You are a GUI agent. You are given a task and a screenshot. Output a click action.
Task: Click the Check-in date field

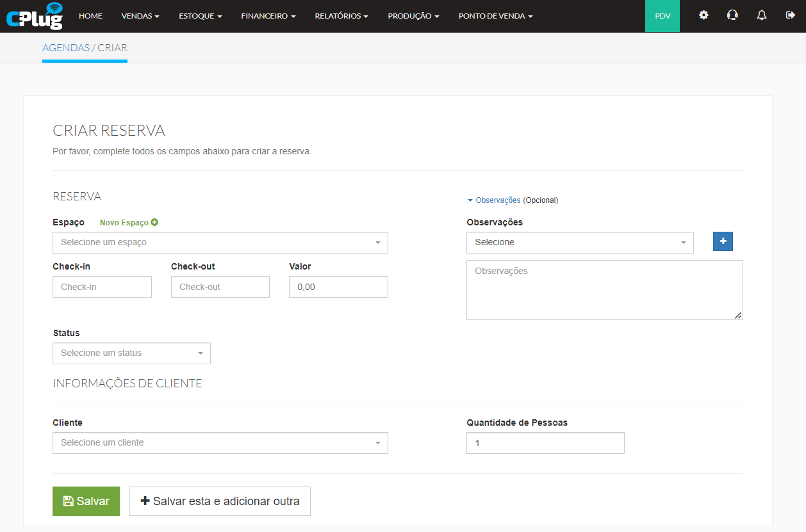[x=102, y=287]
